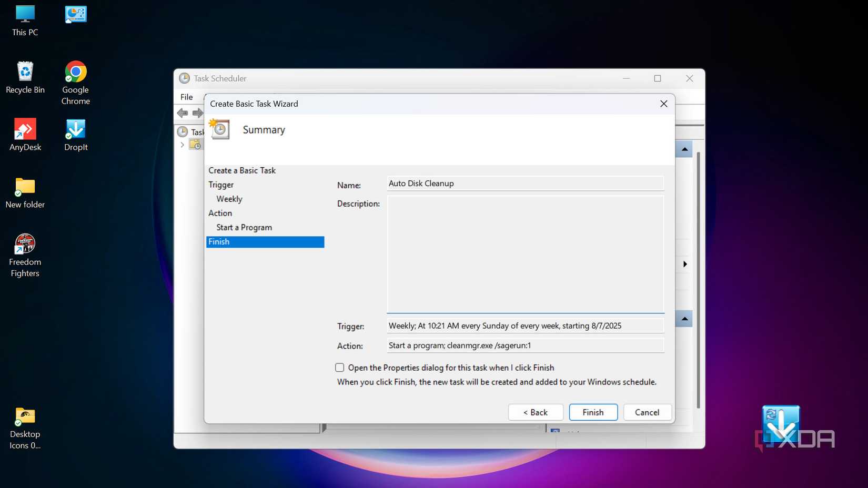Open the Desktop Icons shortcut
The width and height of the screenshot is (868, 488).
[x=25, y=415]
